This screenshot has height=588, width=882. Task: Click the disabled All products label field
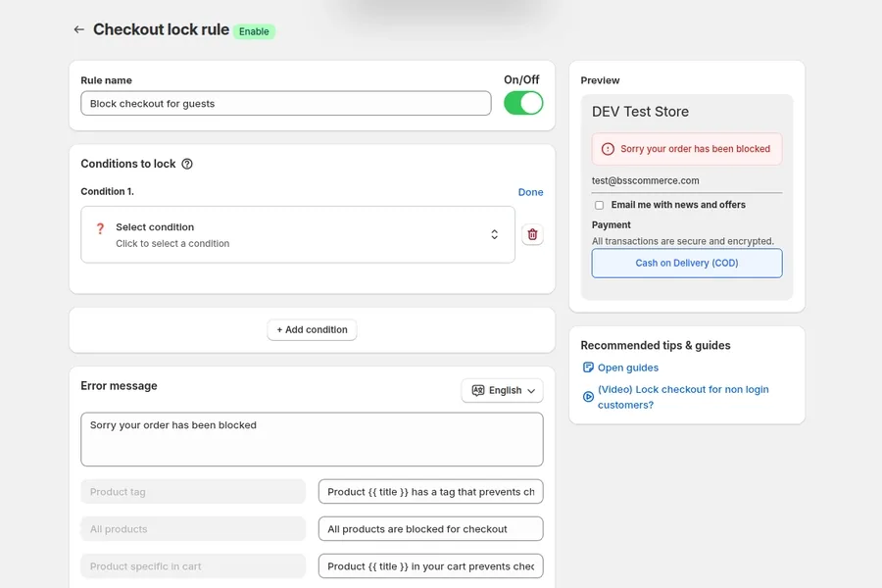coord(193,529)
